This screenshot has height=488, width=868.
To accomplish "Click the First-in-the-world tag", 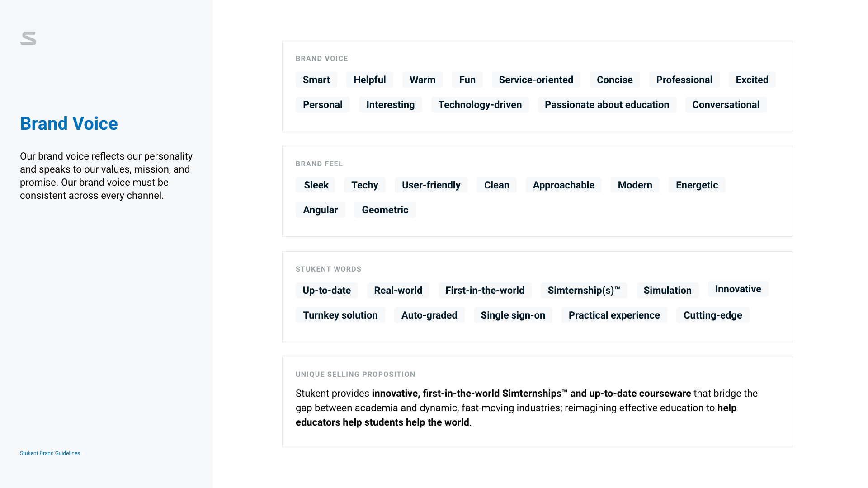I will click(485, 291).
